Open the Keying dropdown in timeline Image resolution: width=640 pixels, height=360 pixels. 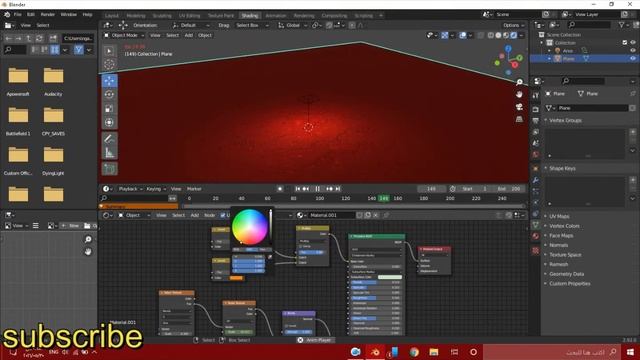tap(156, 189)
